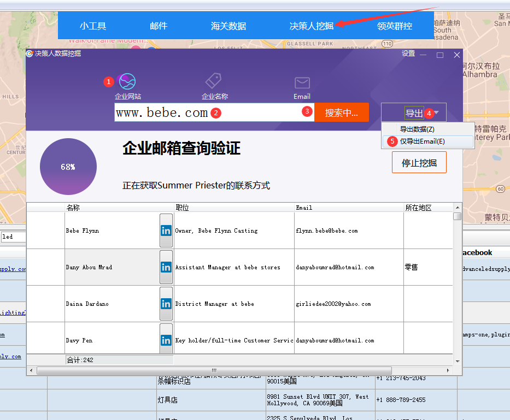Select position Owner, Bebe Flynn Casting
Viewport: 510px width, 420px height.
(x=234, y=230)
